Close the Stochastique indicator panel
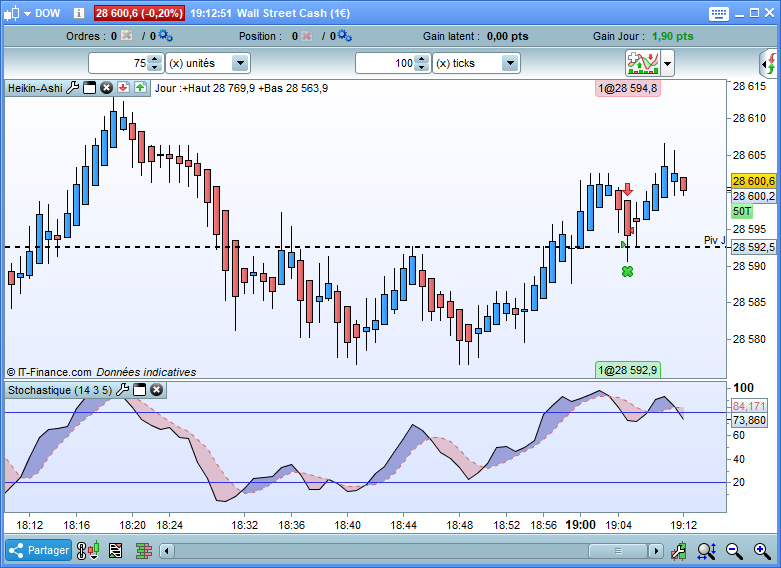This screenshot has height=568, width=781. (x=156, y=390)
